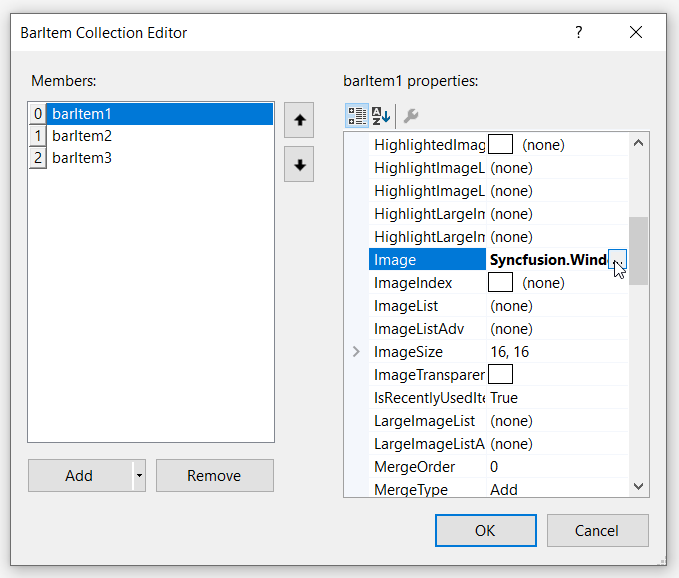Select the ImageIndex property name

(427, 283)
